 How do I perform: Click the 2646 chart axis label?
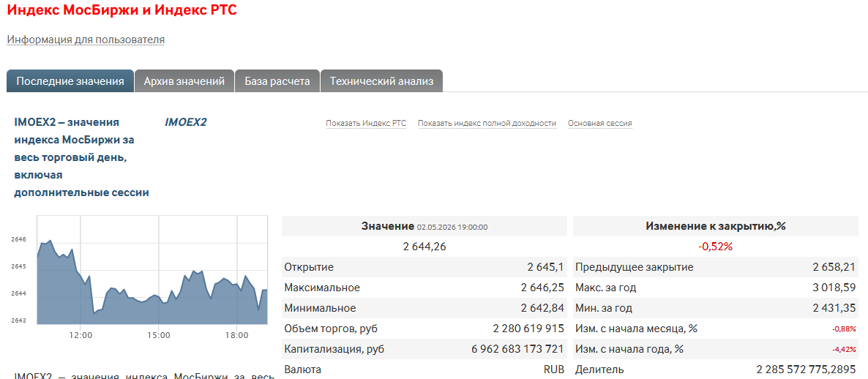[x=18, y=239]
